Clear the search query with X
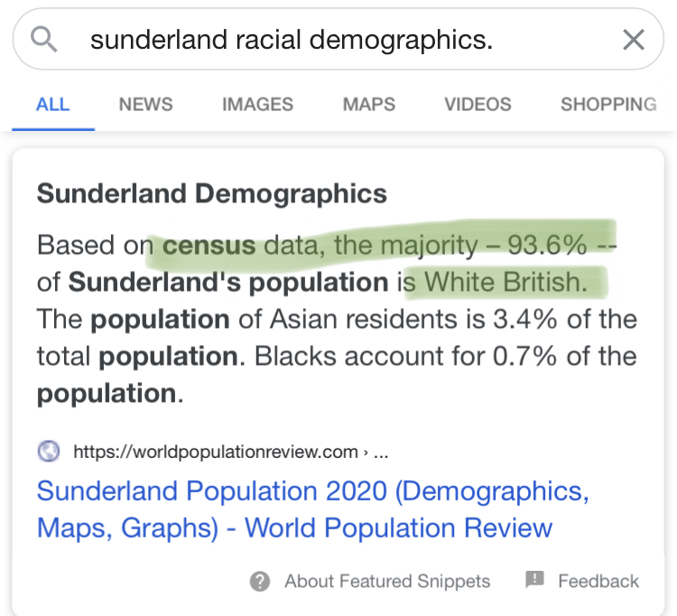Screen dimensions: 677x616 [x=634, y=39]
